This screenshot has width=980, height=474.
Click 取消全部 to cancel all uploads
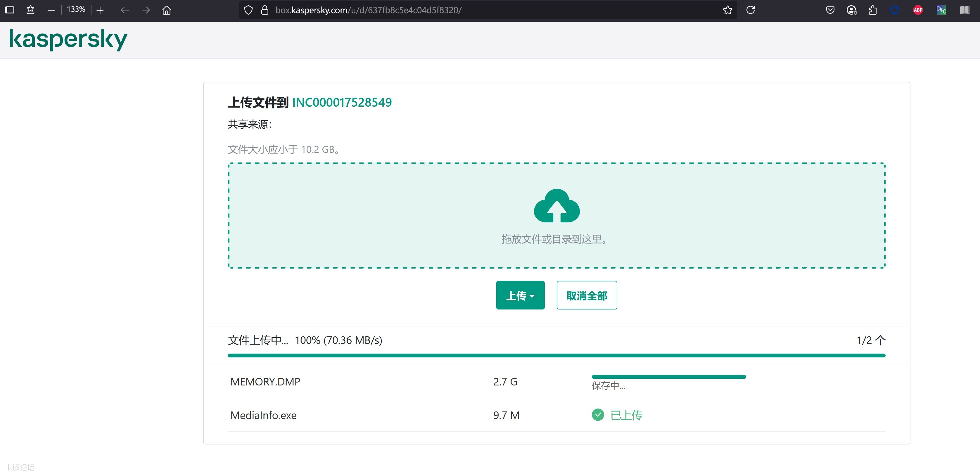587,295
